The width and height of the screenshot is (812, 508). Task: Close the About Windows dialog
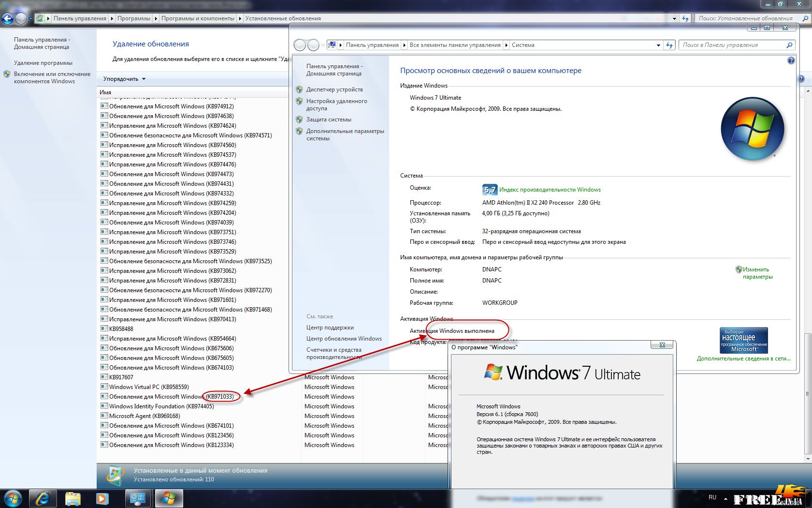pos(662,345)
